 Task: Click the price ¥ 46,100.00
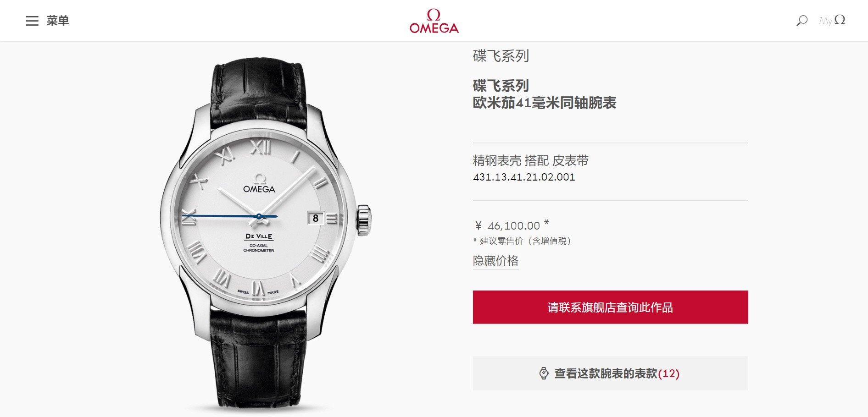(x=511, y=225)
